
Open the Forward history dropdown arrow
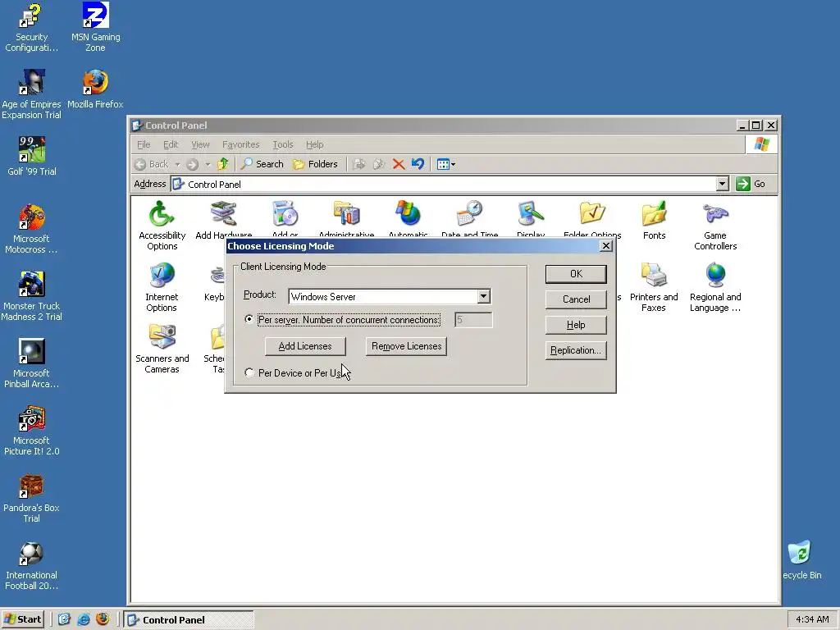point(208,164)
